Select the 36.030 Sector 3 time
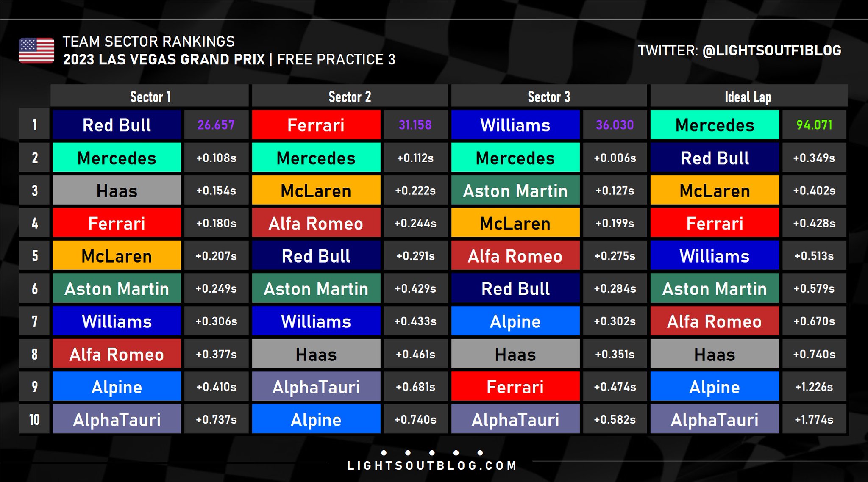The image size is (868, 482). click(615, 125)
